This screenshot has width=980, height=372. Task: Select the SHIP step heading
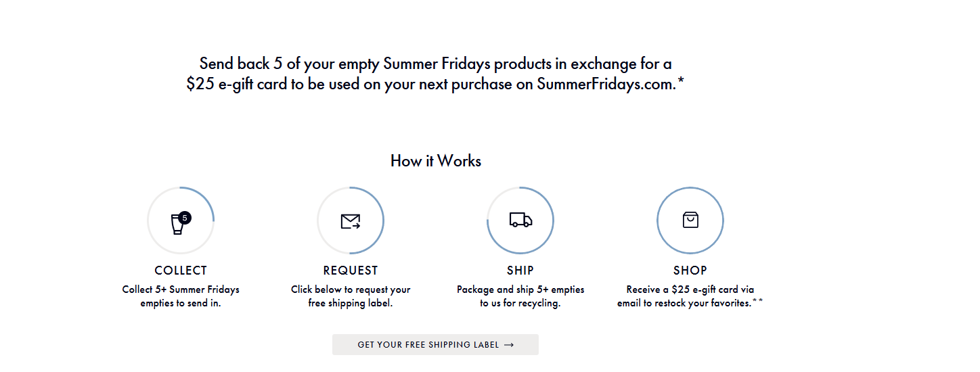point(520,271)
